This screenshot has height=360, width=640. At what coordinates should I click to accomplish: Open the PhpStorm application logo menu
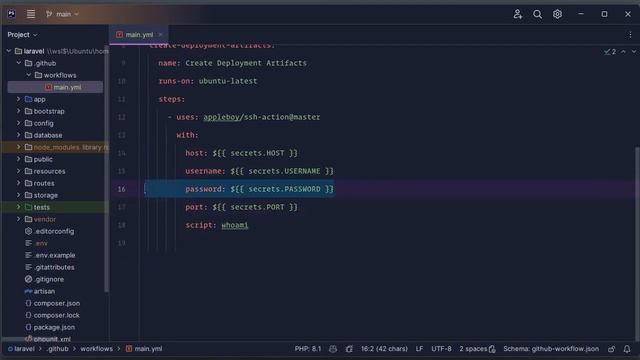[x=11, y=14]
